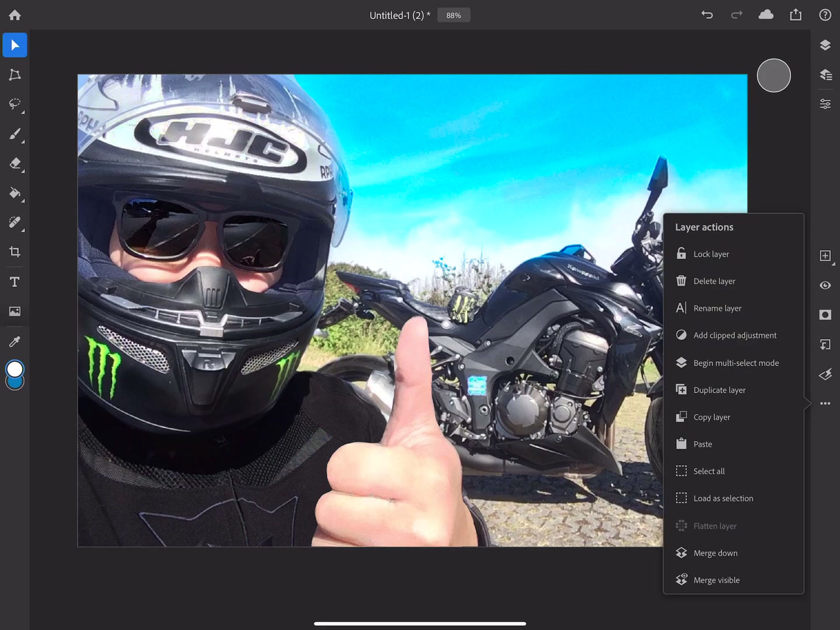Choose Merge visible
Viewport: 840px width, 630px height.
tap(734, 580)
